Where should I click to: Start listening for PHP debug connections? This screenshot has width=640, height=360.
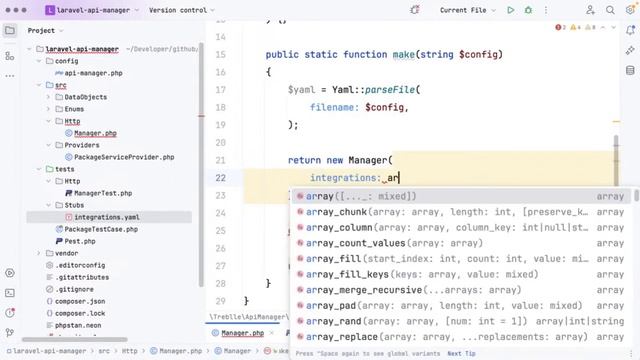[415, 10]
